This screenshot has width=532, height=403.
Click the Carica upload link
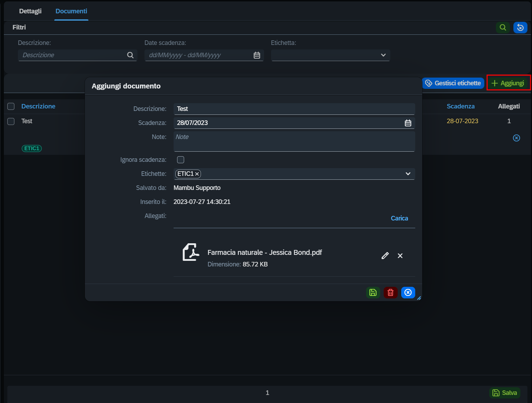click(x=399, y=218)
